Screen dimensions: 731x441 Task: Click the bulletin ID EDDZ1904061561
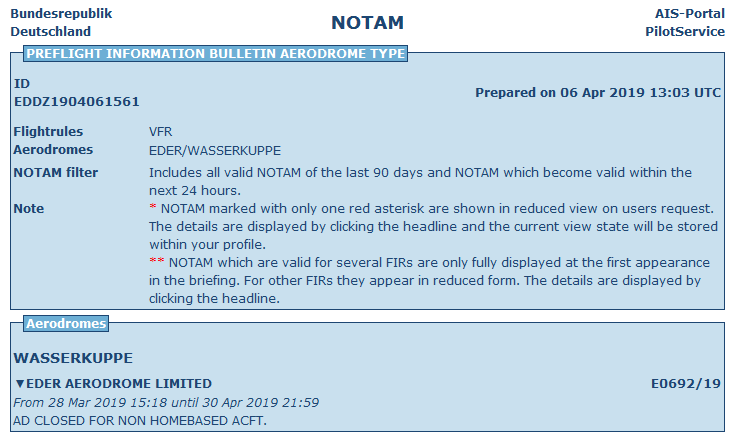pos(77,102)
